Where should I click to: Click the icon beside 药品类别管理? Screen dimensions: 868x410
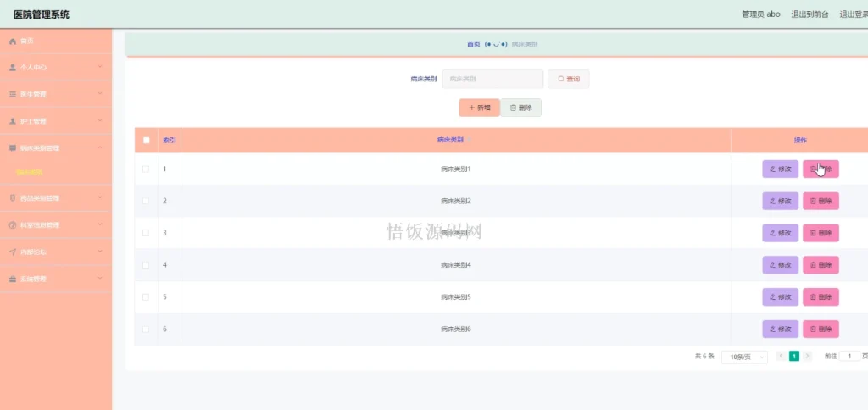(x=13, y=198)
